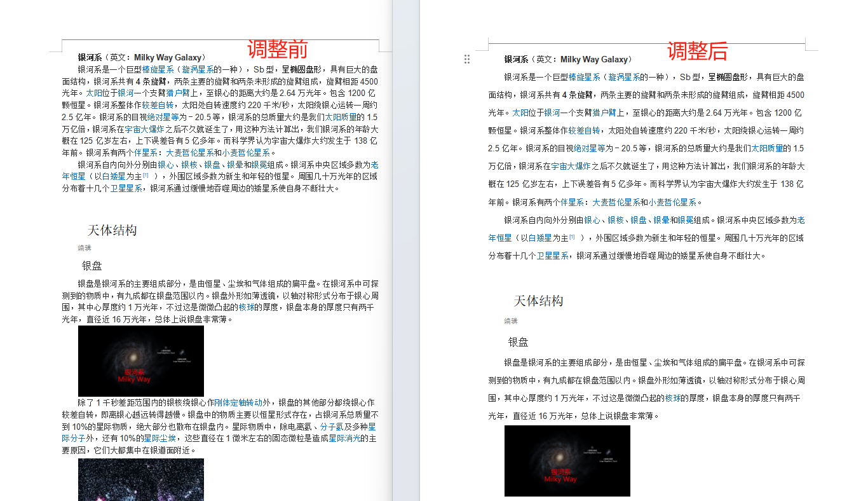868x501 pixels.
Task: Click the 银核 link in left document
Action: pyautogui.click(x=189, y=165)
